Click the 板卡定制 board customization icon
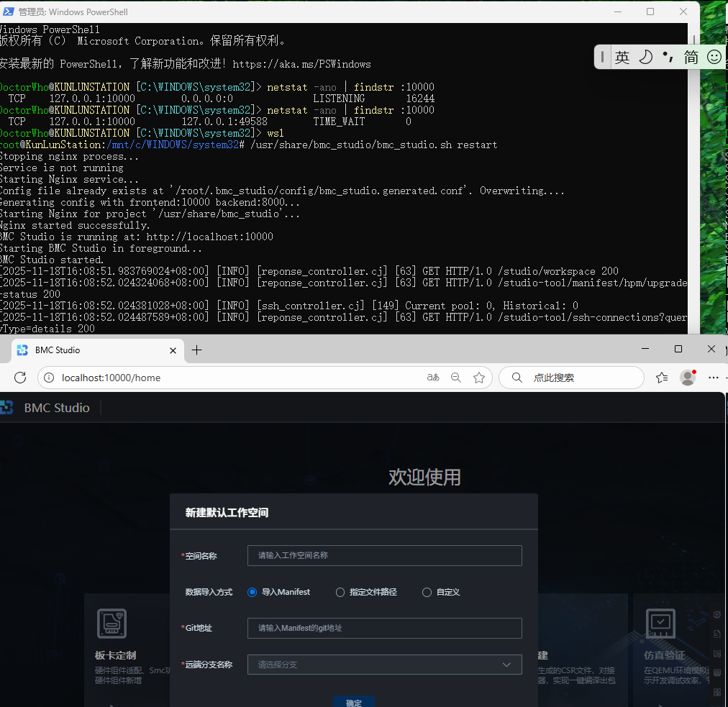 click(x=111, y=623)
